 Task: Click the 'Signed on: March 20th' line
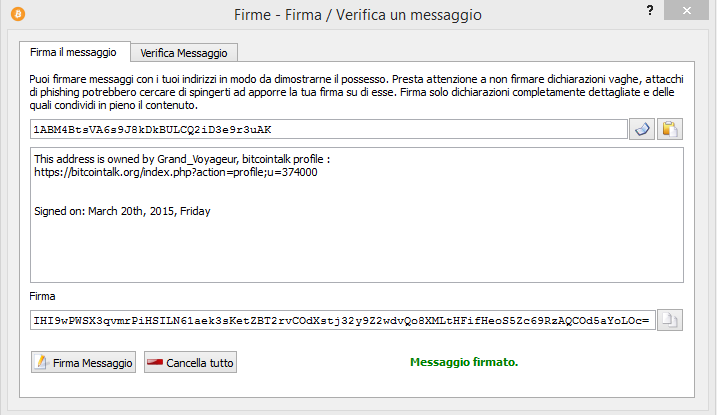tap(122, 211)
